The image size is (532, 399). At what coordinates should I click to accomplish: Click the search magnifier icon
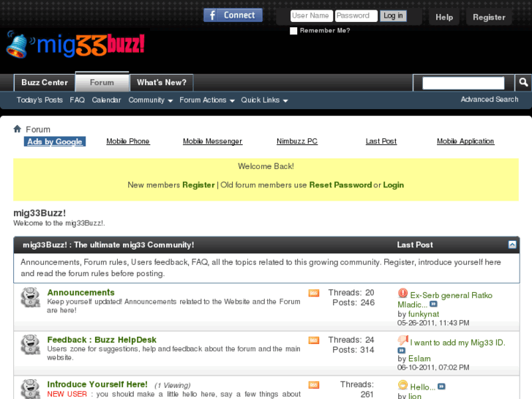(523, 83)
